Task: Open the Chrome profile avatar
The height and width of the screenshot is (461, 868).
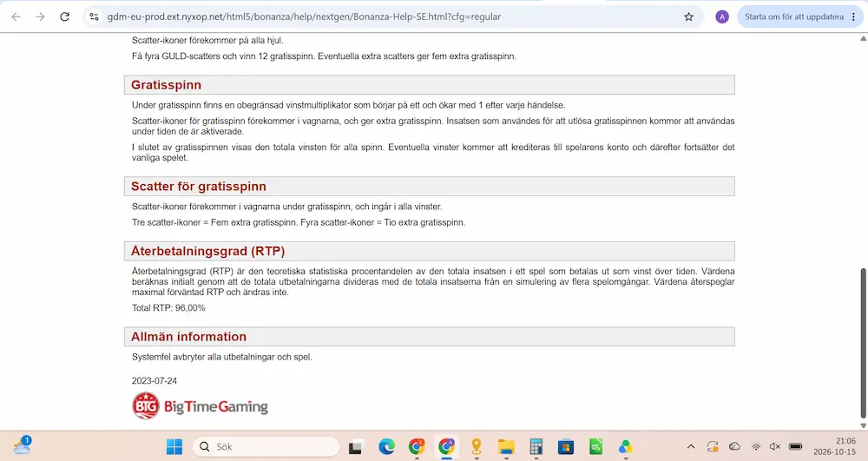Action: pyautogui.click(x=722, y=16)
